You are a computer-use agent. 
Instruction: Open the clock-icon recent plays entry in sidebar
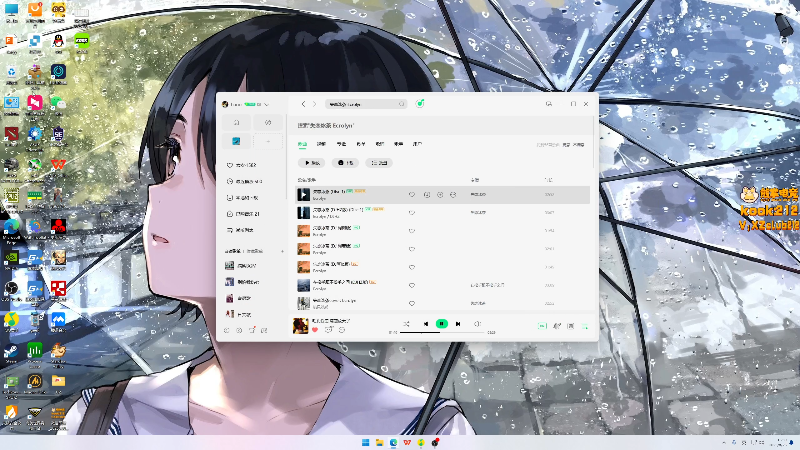pyautogui.click(x=244, y=182)
